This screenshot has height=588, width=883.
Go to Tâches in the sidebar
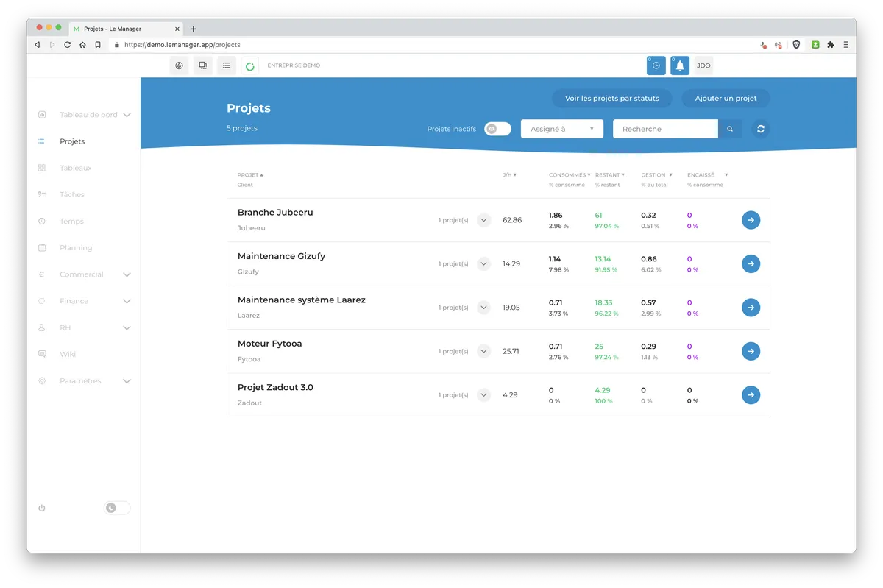pos(72,194)
